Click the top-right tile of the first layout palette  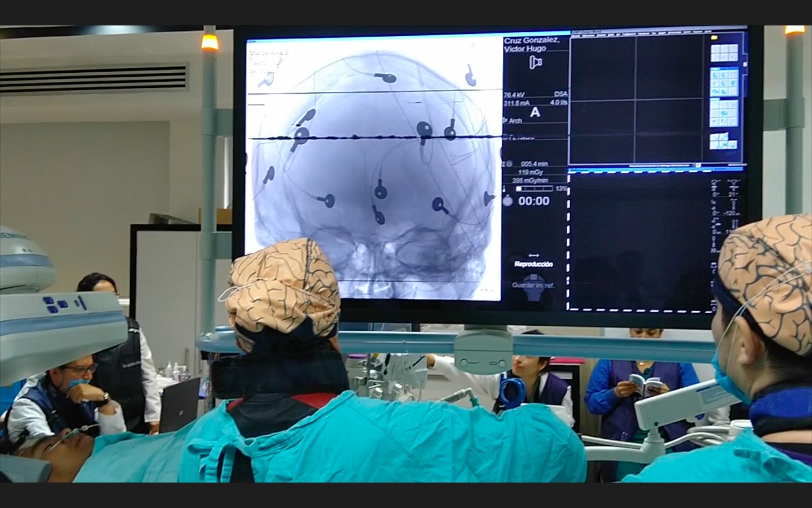(734, 49)
